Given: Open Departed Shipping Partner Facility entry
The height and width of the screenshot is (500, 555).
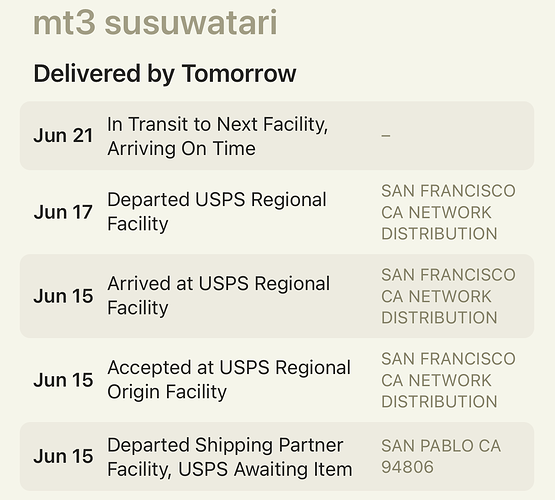Looking at the screenshot, I should tap(277, 456).
